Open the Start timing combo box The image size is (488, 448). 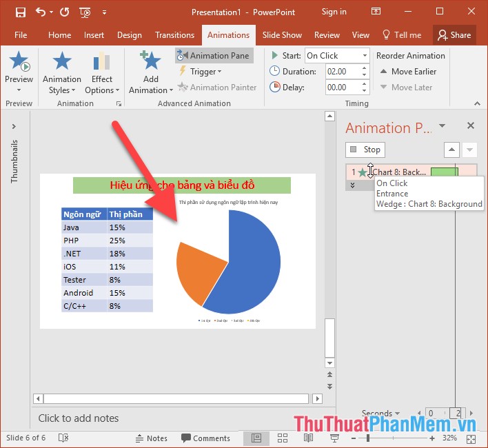tap(337, 56)
